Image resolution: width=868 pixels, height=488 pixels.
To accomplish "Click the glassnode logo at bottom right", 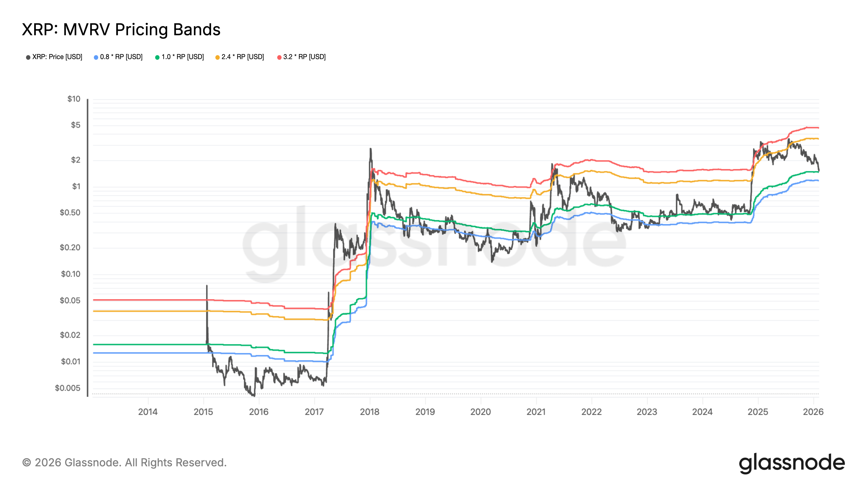I will (x=792, y=463).
